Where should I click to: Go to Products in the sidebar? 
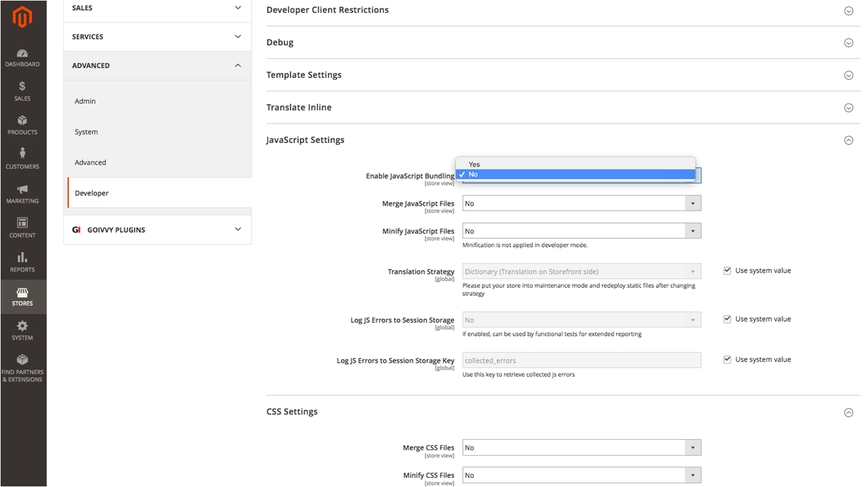[23, 126]
